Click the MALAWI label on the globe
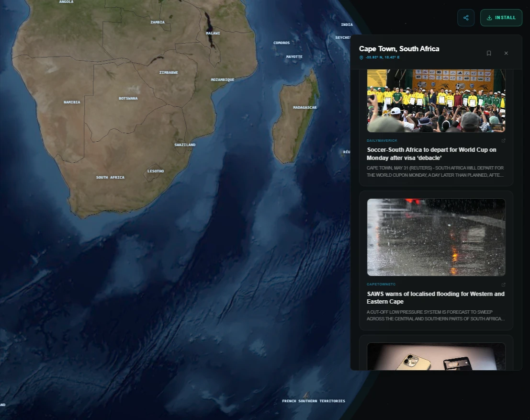This screenshot has width=530, height=420. pos(213,33)
